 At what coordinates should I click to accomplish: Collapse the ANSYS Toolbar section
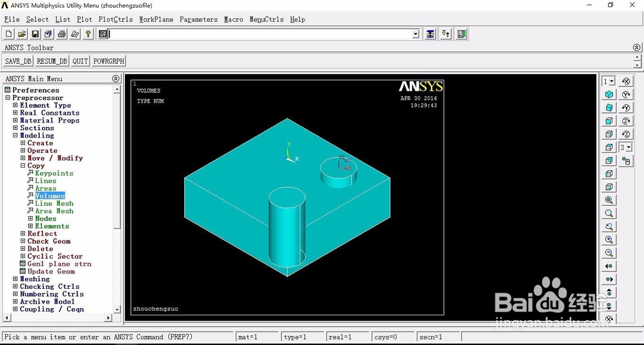(636, 47)
